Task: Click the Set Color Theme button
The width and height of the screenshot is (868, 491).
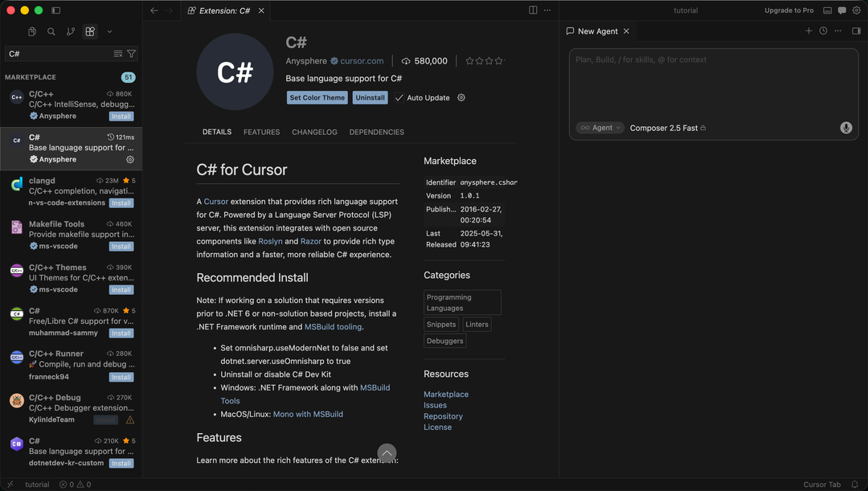Action: point(317,97)
